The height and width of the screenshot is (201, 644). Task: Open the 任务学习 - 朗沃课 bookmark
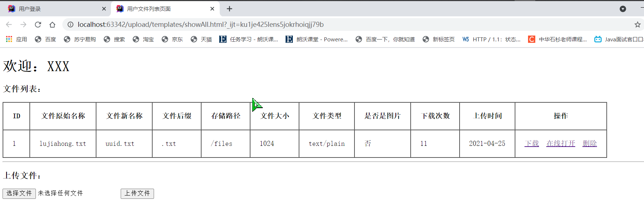coord(249,39)
